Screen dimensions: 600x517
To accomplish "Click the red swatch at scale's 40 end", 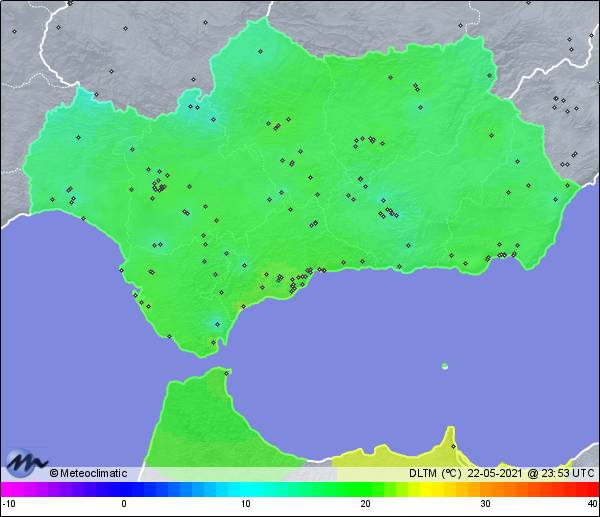I will point(592,490).
